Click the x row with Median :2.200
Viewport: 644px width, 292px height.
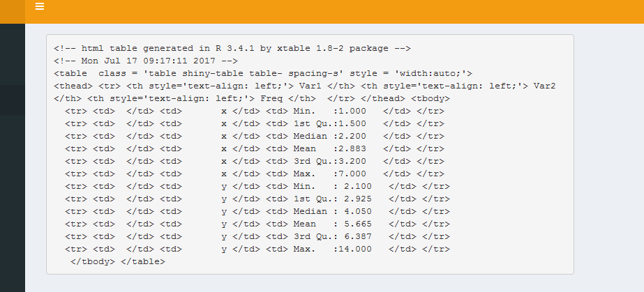(254, 136)
